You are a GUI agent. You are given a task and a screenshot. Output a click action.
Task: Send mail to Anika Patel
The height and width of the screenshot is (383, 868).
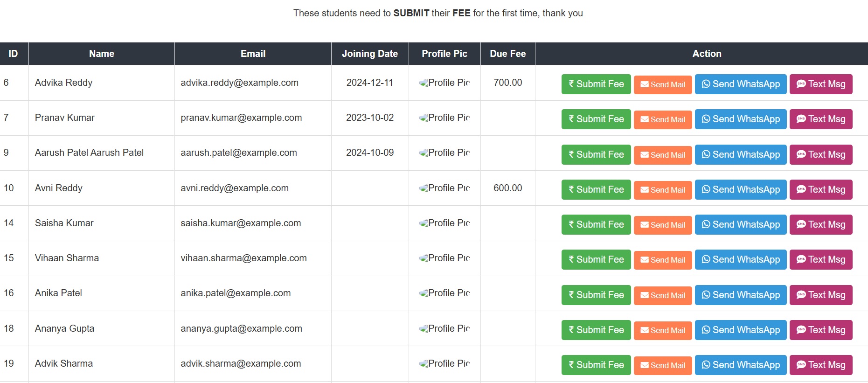663,295
